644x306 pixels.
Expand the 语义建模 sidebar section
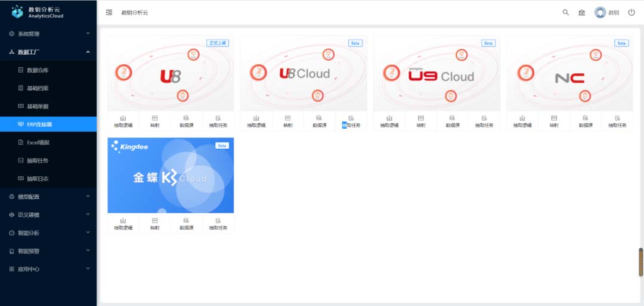point(48,215)
